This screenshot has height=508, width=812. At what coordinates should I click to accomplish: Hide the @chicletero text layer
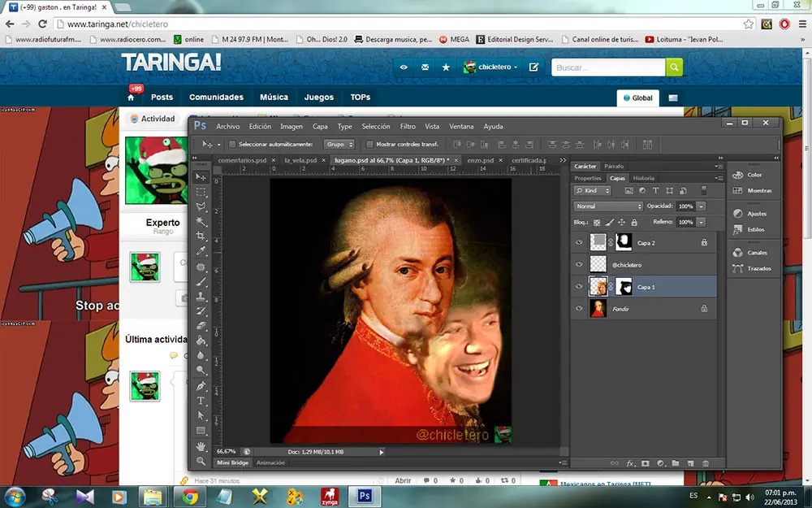click(579, 264)
